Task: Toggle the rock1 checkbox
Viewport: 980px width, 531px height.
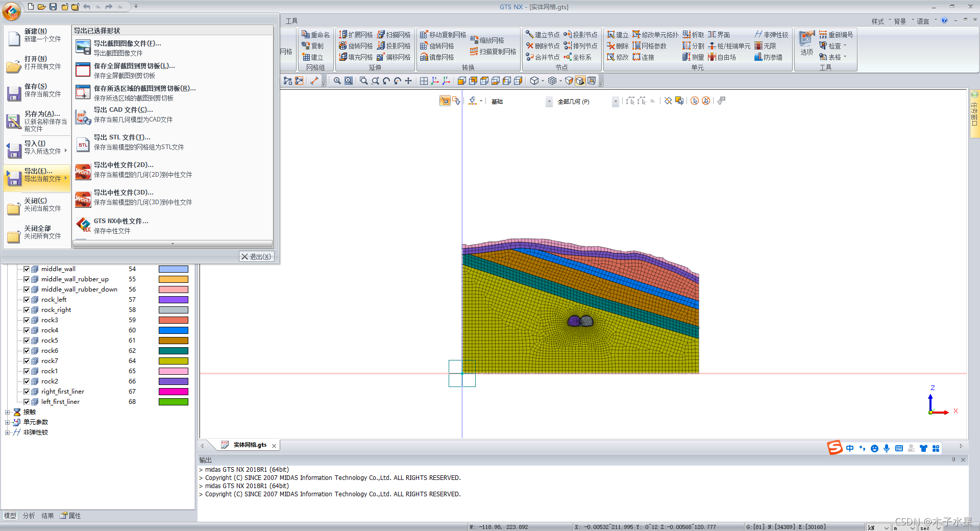Action: pyautogui.click(x=27, y=371)
